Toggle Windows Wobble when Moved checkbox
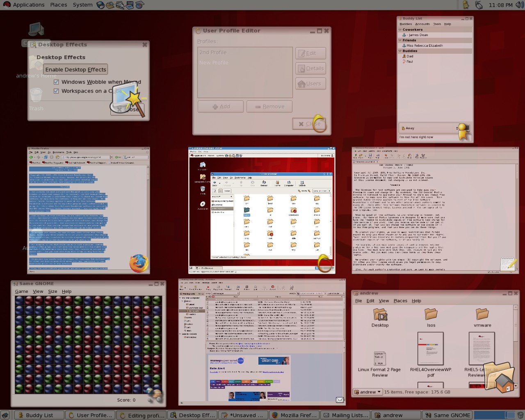This screenshot has width=525, height=420. point(56,82)
